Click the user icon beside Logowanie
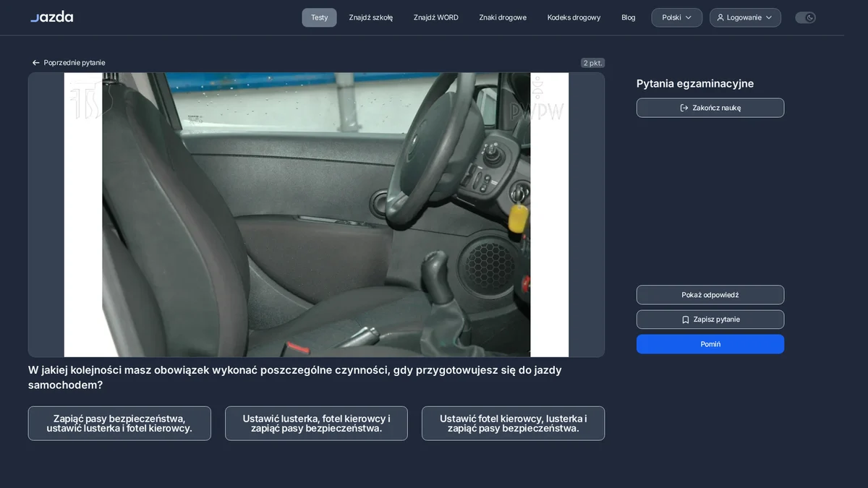 coord(720,17)
